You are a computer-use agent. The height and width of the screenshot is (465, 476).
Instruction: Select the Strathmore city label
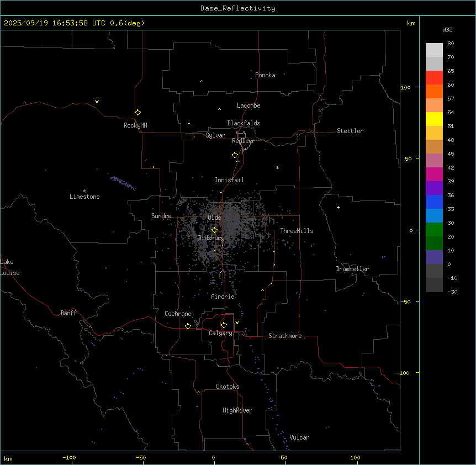[x=285, y=336]
